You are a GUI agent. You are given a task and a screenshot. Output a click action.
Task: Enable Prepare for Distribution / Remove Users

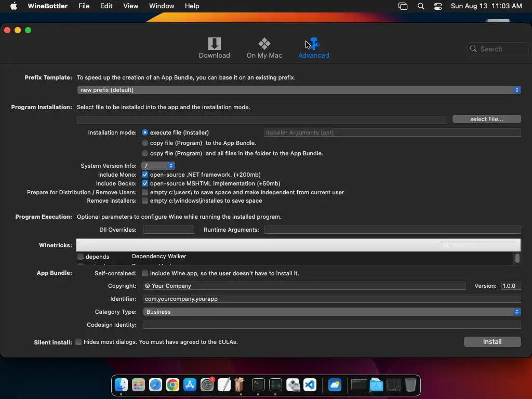point(145,192)
